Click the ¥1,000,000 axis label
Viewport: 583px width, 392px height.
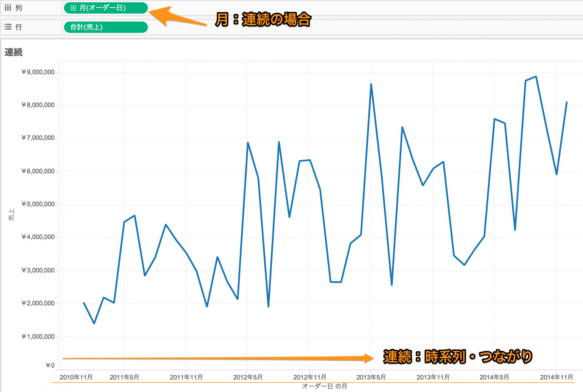point(38,336)
